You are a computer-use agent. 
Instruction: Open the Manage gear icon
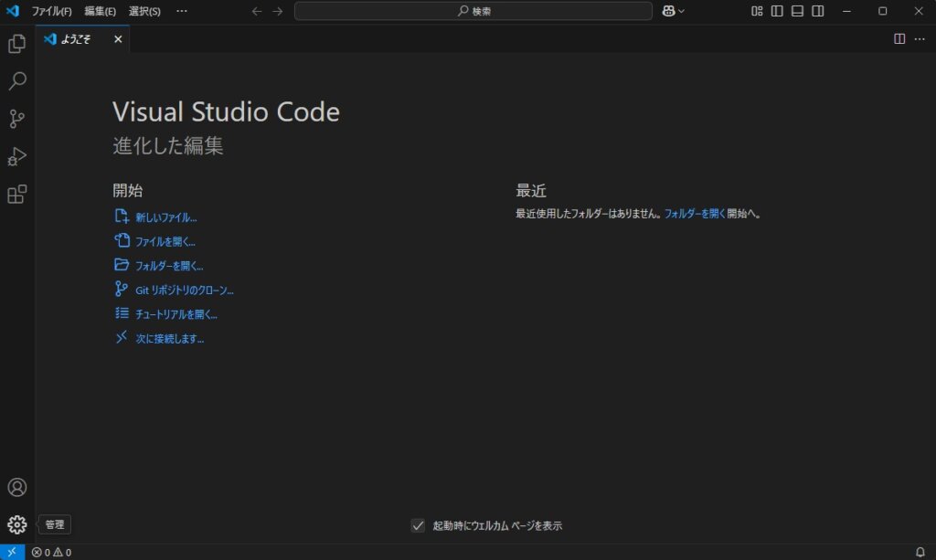[16, 524]
